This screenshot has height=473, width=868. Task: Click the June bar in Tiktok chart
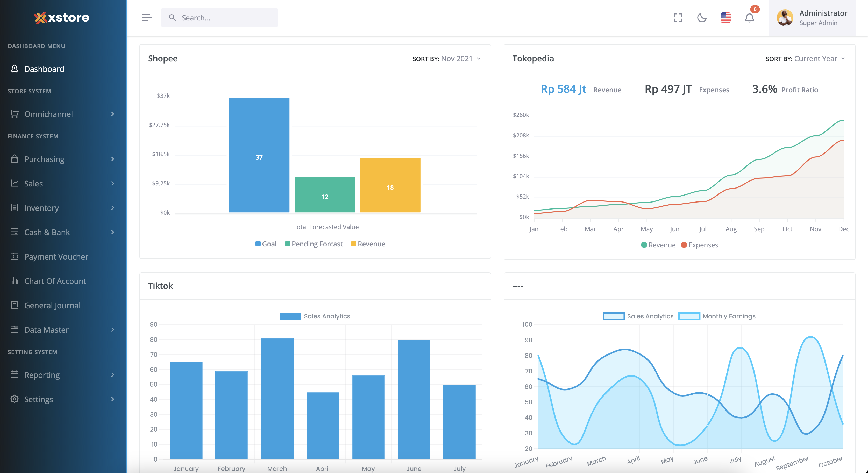tap(414, 399)
